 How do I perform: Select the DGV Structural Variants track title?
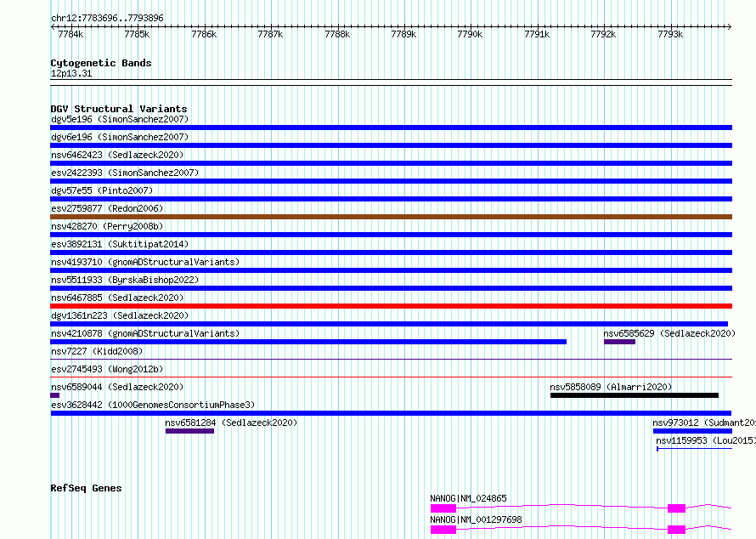(x=119, y=109)
